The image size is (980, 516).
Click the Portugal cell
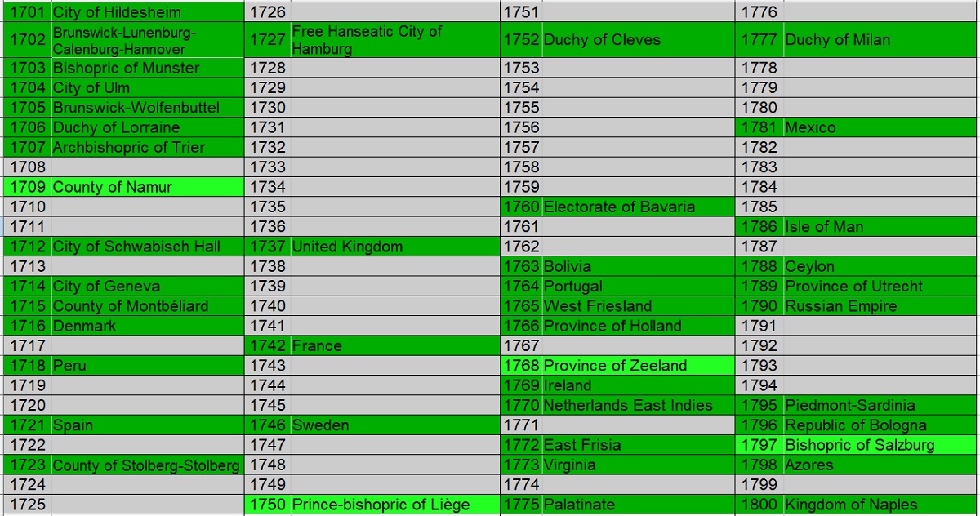pyautogui.click(x=638, y=286)
